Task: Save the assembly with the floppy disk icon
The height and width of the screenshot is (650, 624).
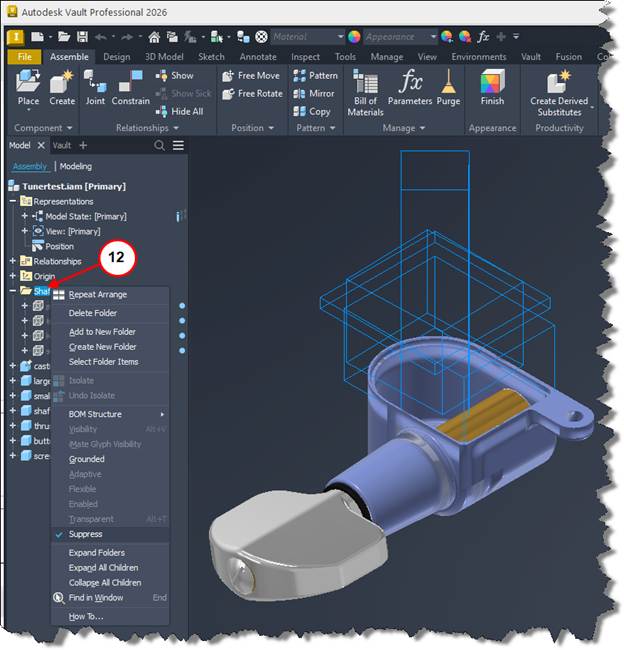Action: click(83, 37)
